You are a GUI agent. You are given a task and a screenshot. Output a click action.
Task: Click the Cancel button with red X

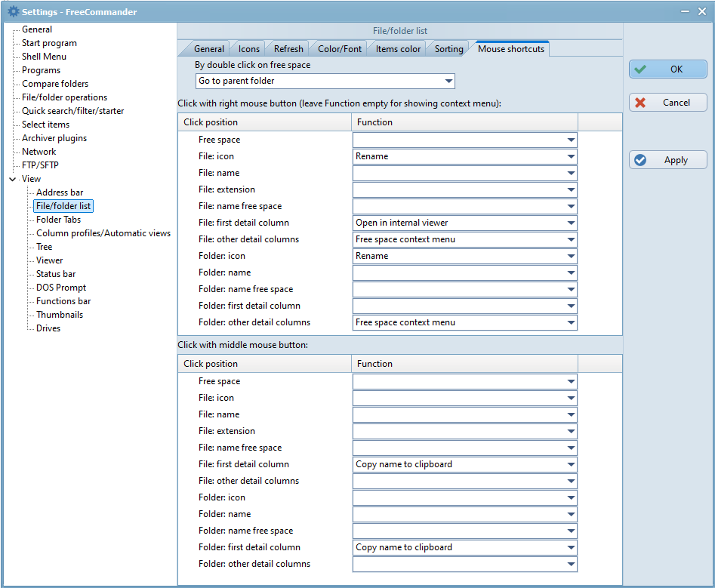(668, 103)
